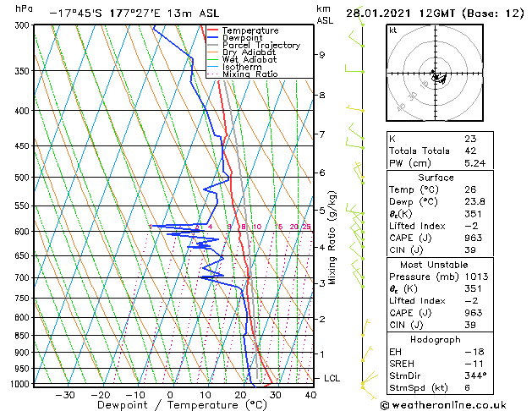Click the grey Parcel Trajectory legend swatch

(x=213, y=45)
